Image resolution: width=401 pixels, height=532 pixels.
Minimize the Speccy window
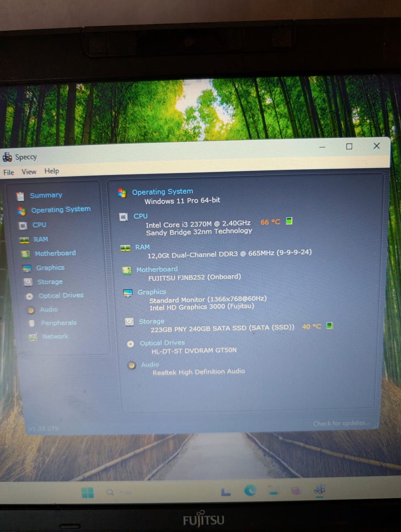(322, 147)
